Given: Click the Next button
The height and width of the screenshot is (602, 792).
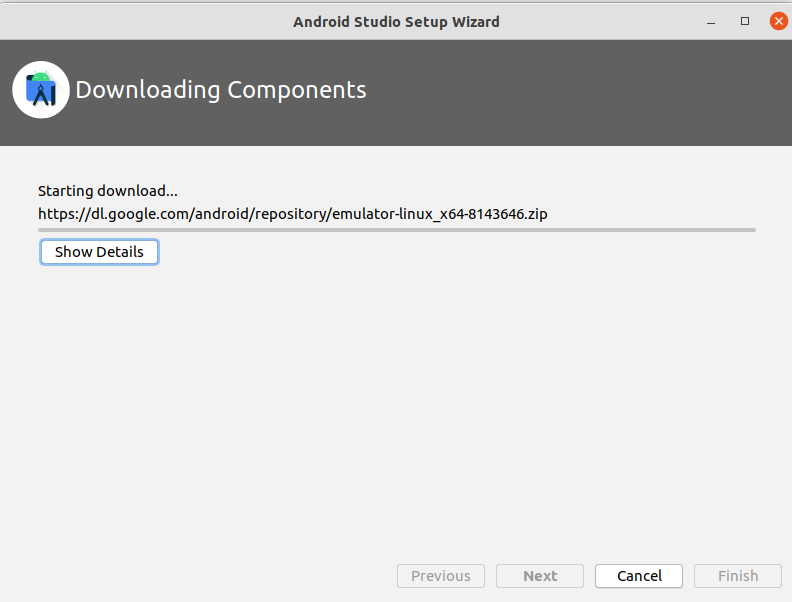Looking at the screenshot, I should point(540,576).
